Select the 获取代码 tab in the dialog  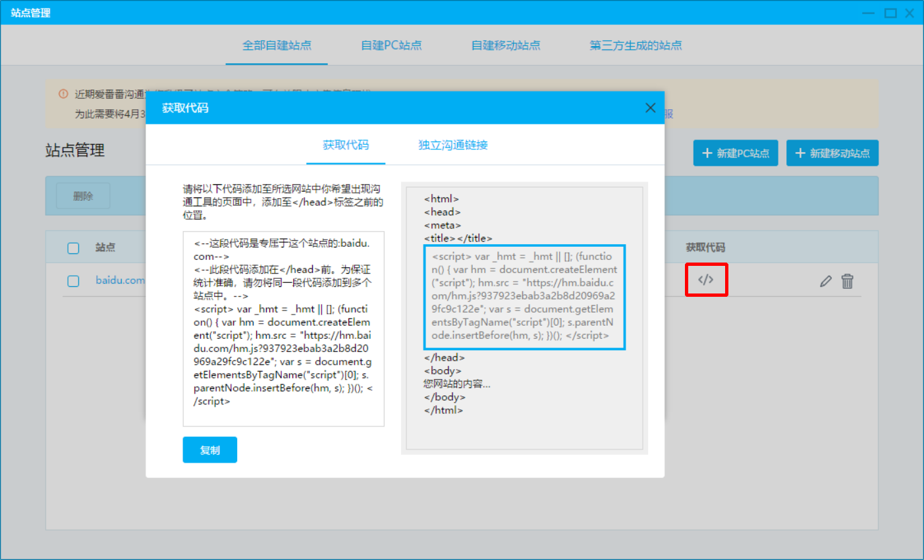pyautogui.click(x=346, y=145)
